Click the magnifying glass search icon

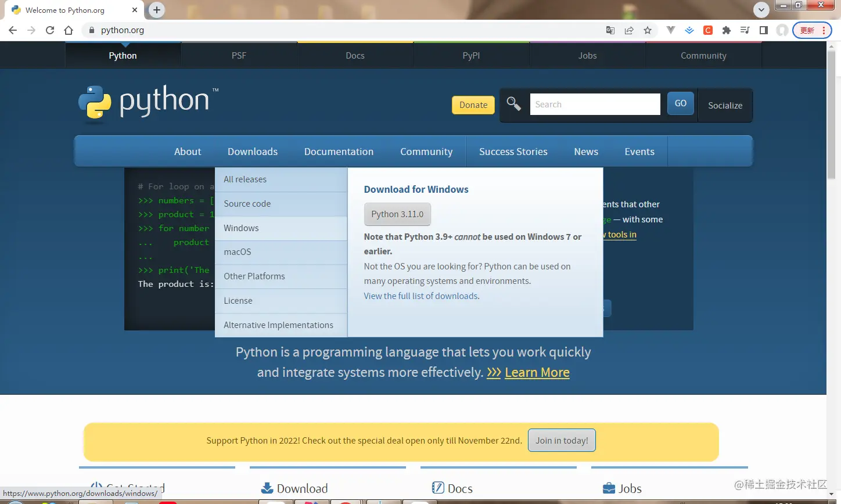tap(513, 103)
